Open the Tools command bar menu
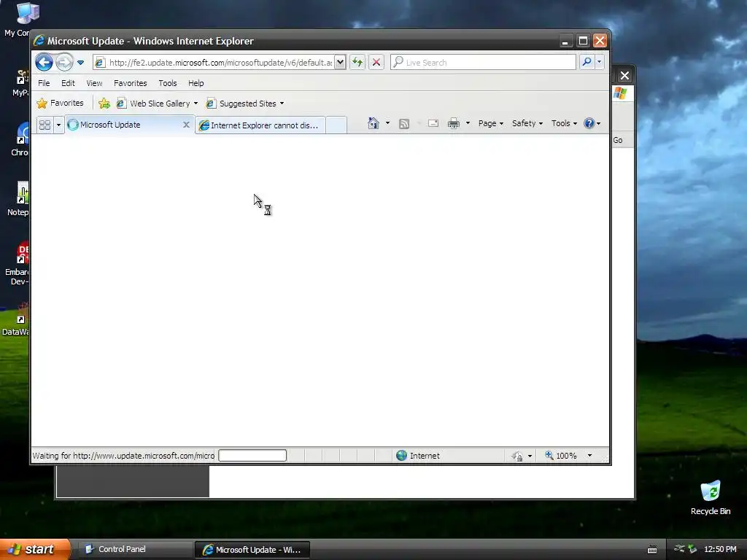 pyautogui.click(x=564, y=123)
